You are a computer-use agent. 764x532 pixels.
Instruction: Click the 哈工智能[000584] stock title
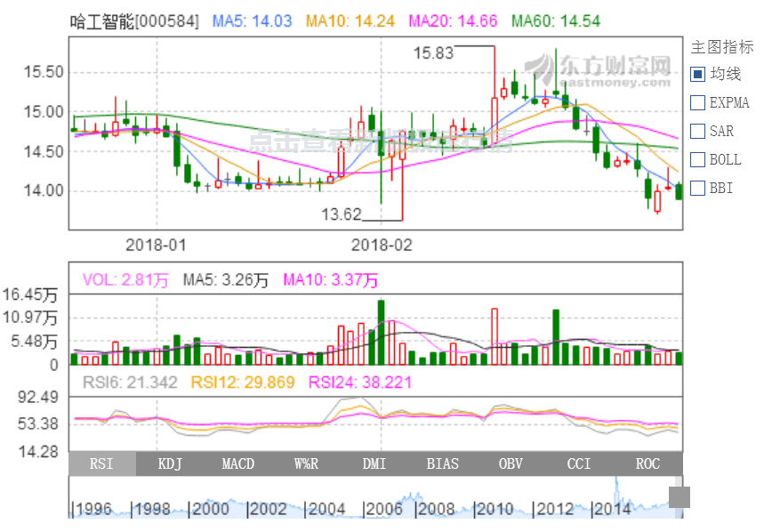pyautogui.click(x=134, y=20)
